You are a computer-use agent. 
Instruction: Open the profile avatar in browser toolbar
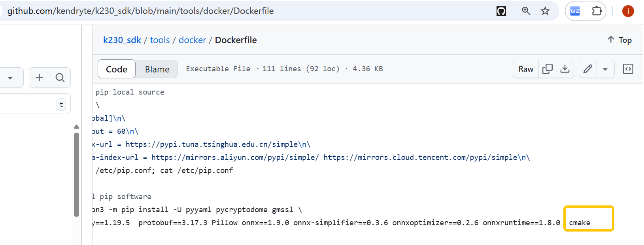[x=628, y=11]
